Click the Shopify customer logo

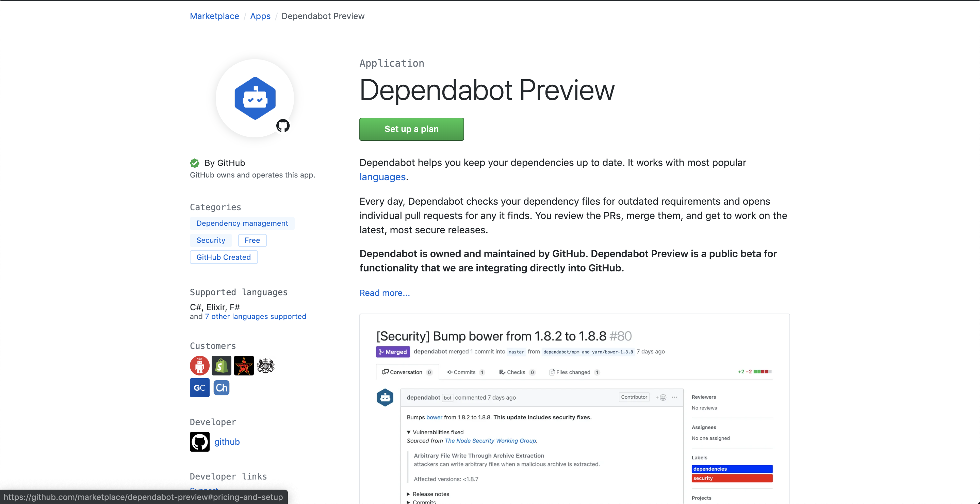[x=222, y=365]
